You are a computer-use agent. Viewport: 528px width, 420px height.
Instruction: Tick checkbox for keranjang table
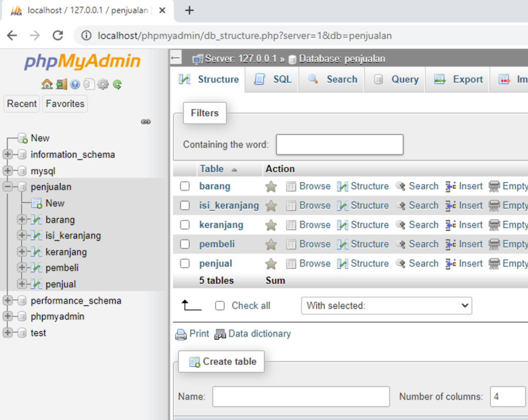(x=185, y=225)
